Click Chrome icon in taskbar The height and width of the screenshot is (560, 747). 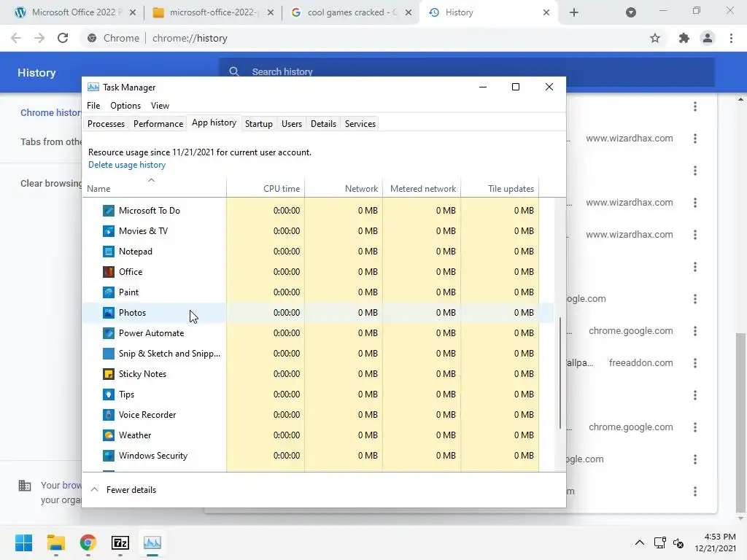[x=88, y=542]
